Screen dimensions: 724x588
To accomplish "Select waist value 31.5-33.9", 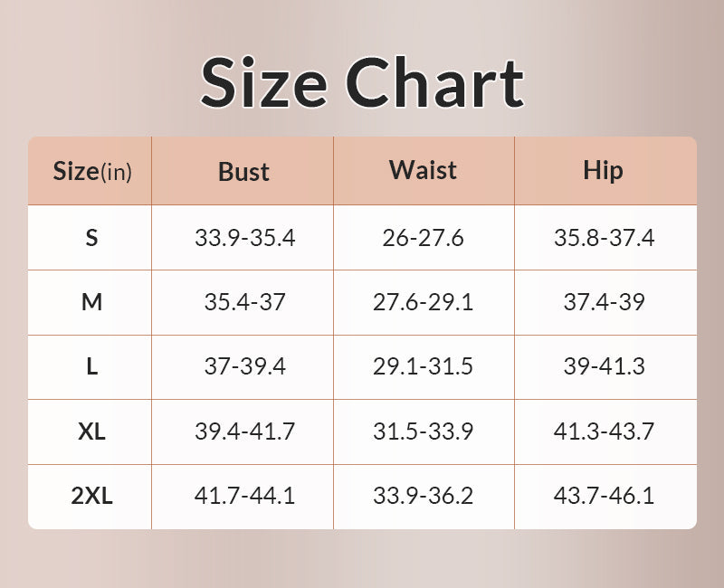I will coord(423,432).
